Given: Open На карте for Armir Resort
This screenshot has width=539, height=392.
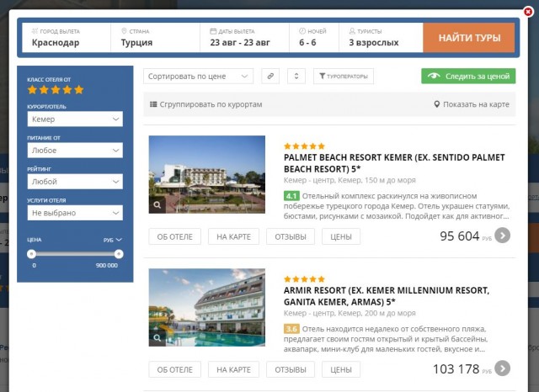Looking at the screenshot, I should [234, 369].
